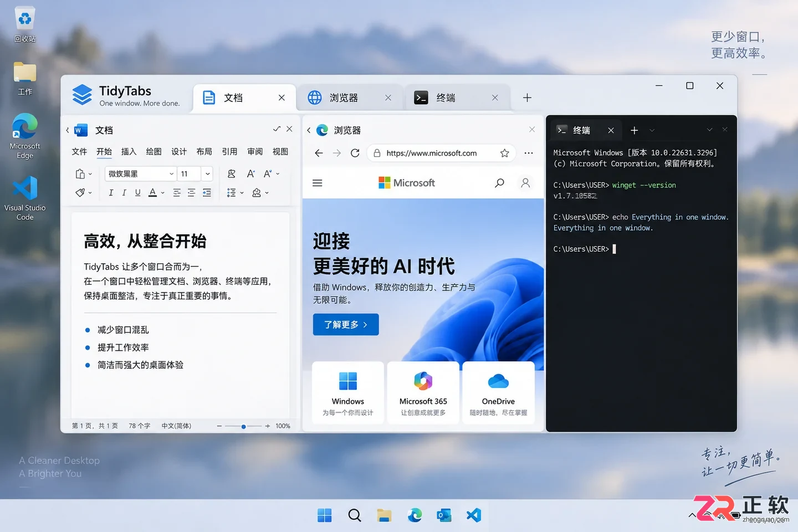Click the 了解更多 button
This screenshot has height=532, width=798.
point(346,325)
